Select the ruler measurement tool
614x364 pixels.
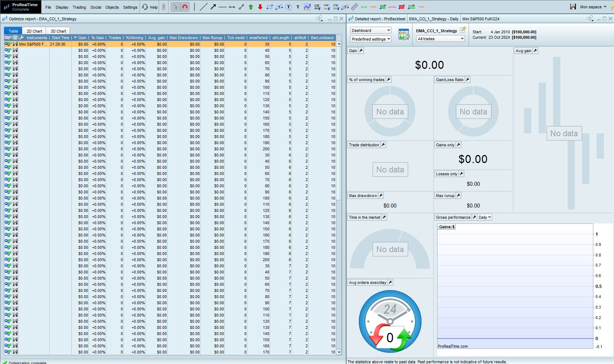(x=354, y=7)
